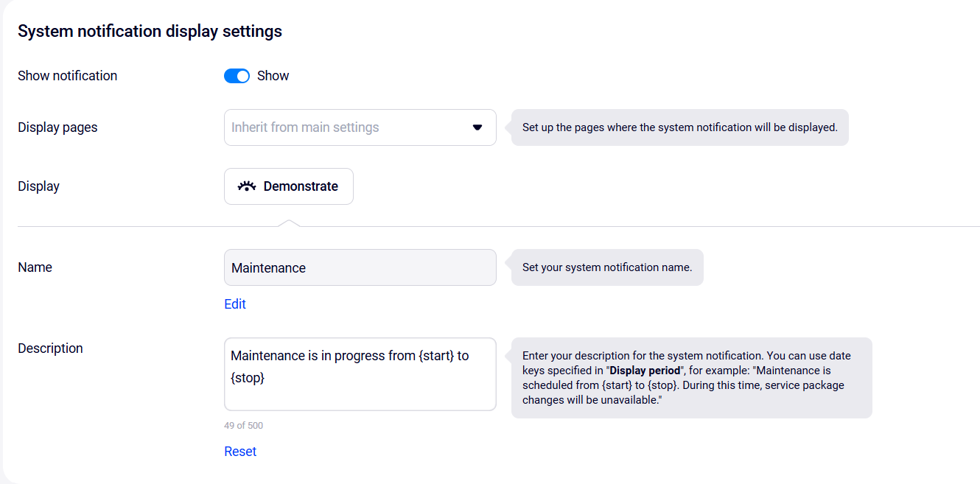Focus the Maintenance name field
This screenshot has width=980, height=484.
(360, 267)
